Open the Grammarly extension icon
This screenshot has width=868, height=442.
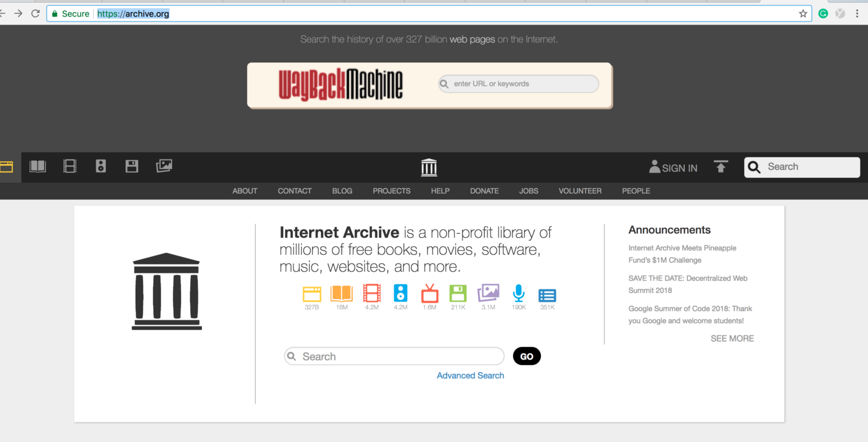click(x=823, y=14)
